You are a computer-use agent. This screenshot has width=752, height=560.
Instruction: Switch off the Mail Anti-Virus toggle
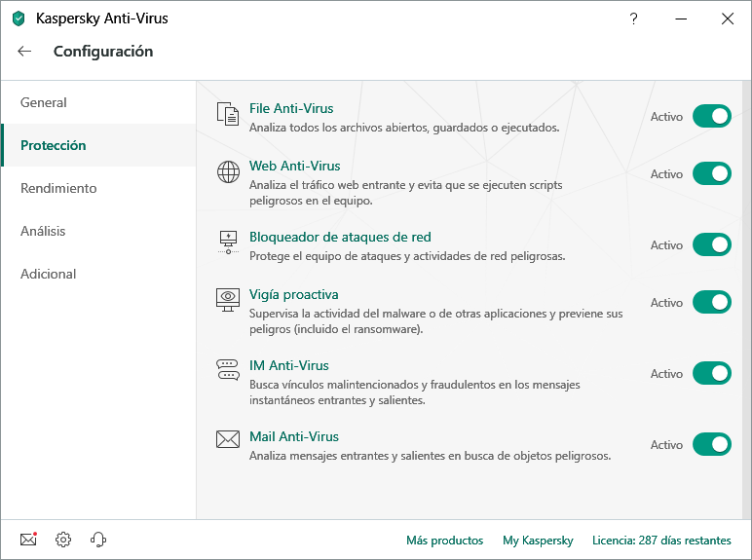(711, 445)
